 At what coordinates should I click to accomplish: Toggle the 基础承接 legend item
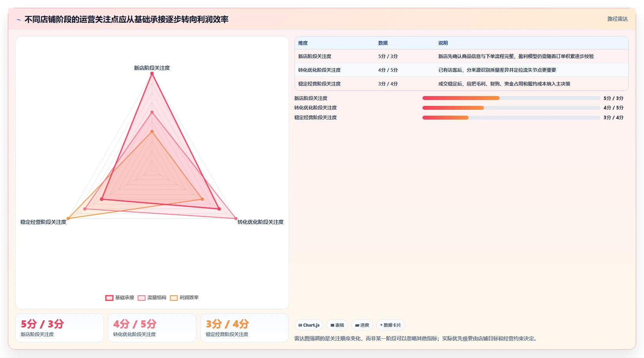(x=120, y=298)
